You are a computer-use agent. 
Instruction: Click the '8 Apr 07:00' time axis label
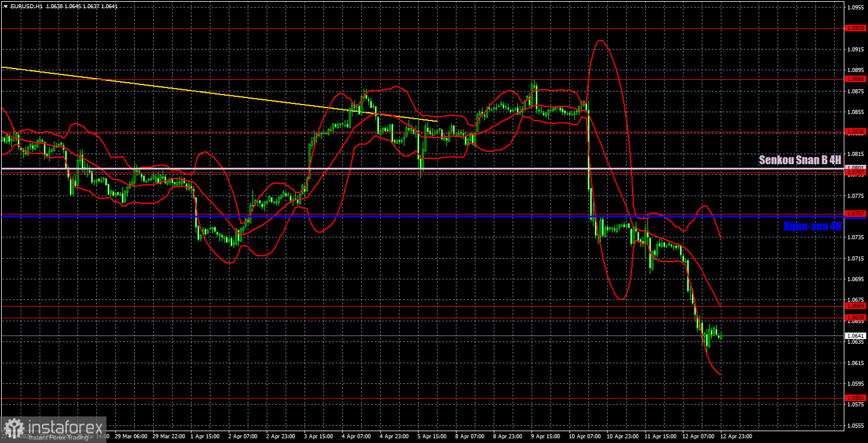tap(470, 437)
